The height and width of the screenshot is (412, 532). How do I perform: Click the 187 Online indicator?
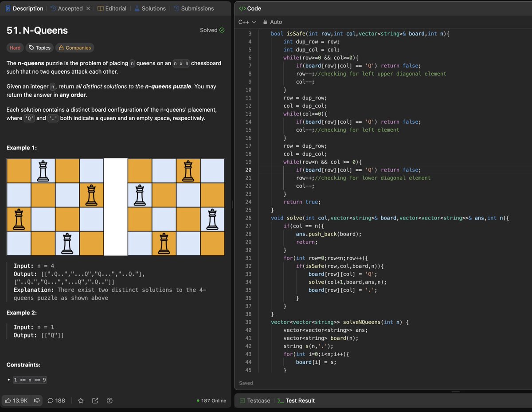(211, 400)
